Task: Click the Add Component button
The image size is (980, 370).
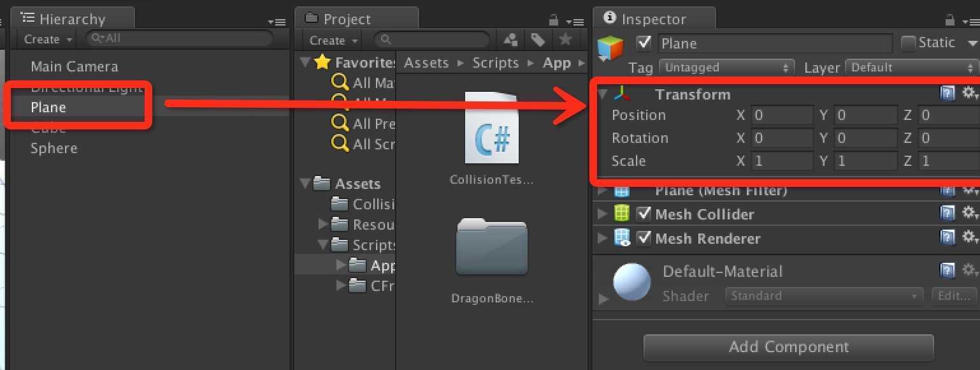Action: click(789, 347)
